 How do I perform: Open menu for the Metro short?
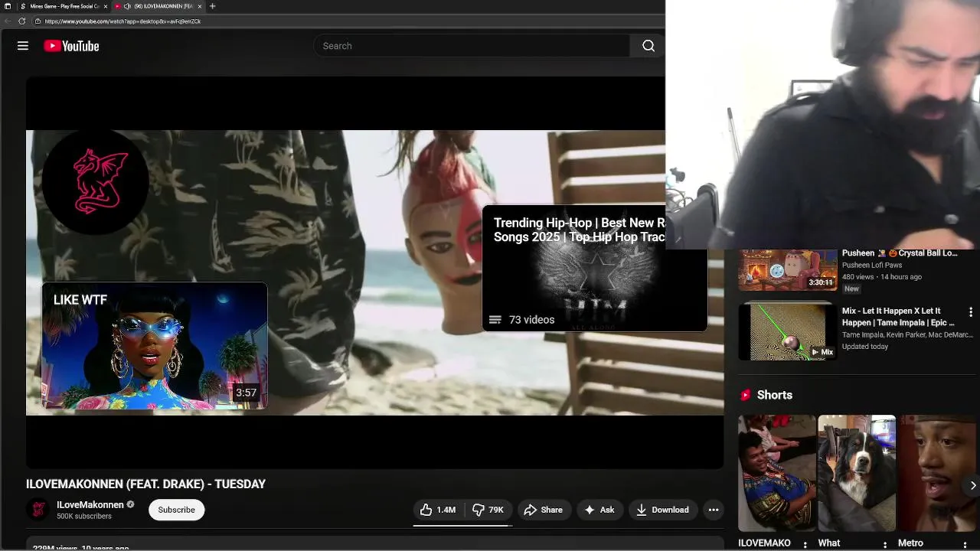pos(965,544)
